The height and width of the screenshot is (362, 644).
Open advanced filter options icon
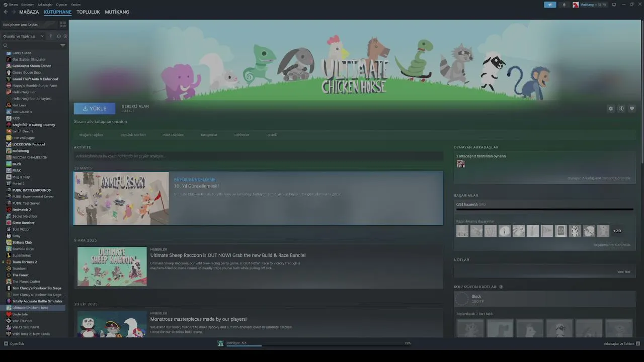63,46
